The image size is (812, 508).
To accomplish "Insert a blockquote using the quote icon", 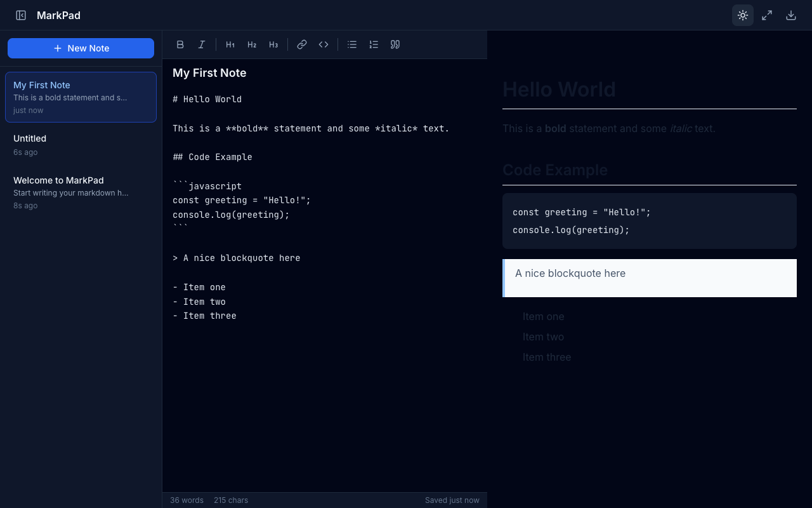I will [395, 44].
